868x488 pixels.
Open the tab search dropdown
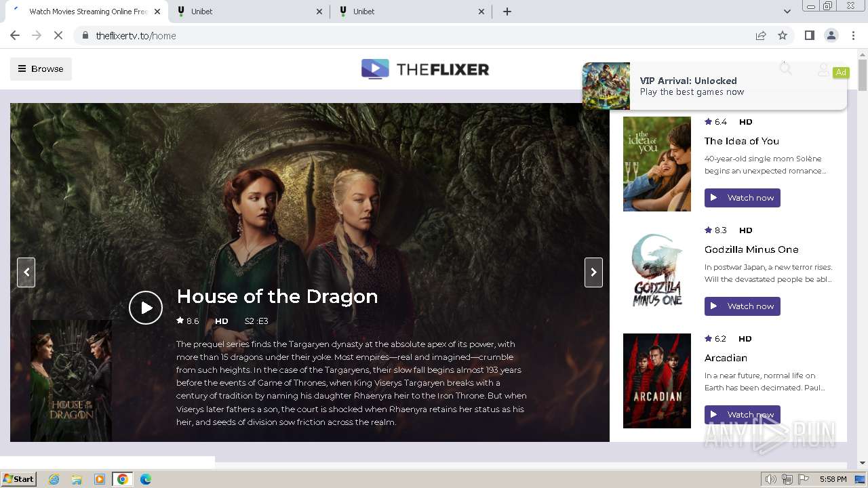787,12
